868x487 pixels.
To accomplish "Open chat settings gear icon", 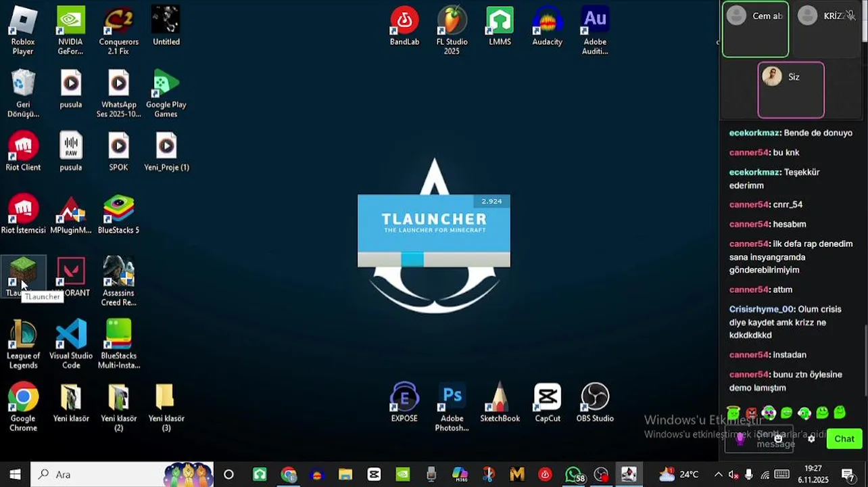I will 811,439.
